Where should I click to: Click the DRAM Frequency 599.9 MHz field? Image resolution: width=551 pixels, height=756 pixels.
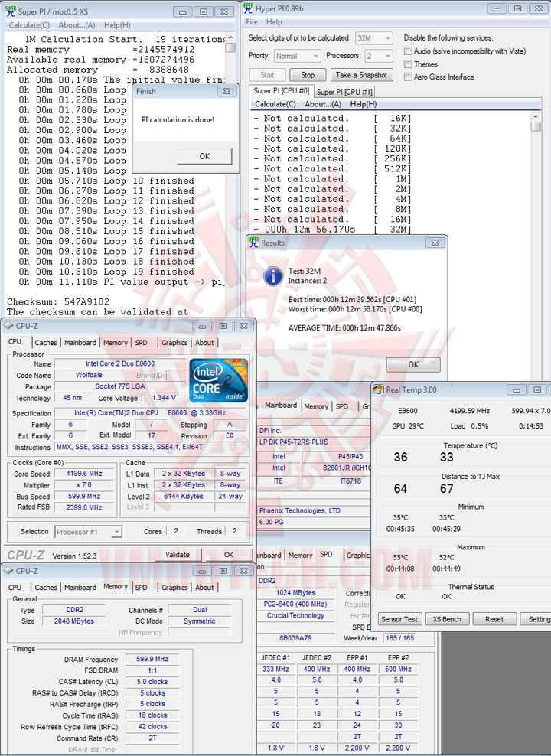(x=152, y=659)
